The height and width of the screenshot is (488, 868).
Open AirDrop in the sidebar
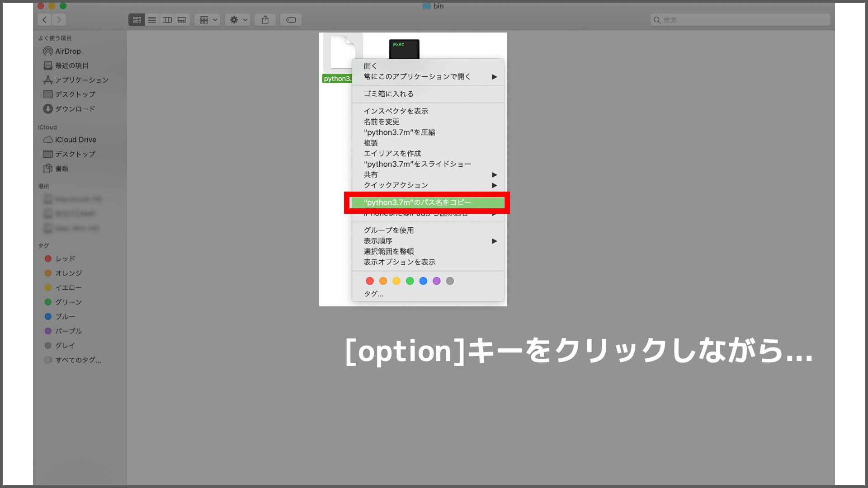[x=62, y=51]
